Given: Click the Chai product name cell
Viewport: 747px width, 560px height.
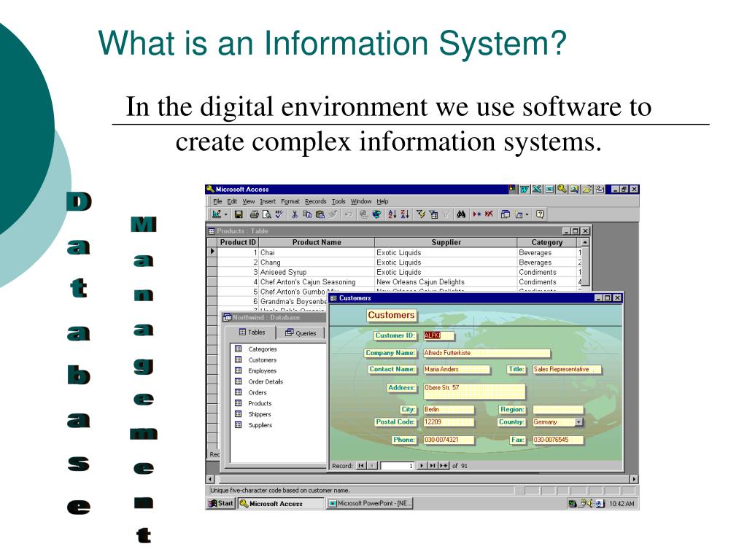Looking at the screenshot, I should pyautogui.click(x=317, y=253).
